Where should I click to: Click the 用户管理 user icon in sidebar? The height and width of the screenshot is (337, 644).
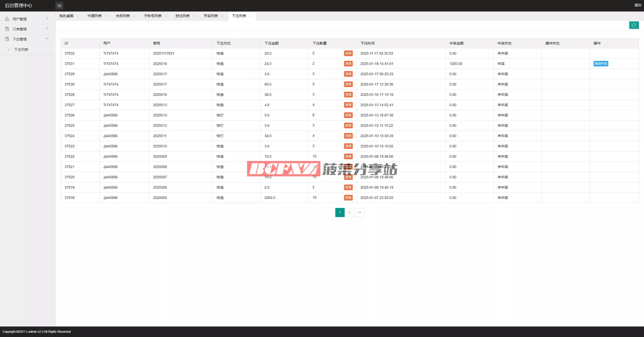(7, 19)
